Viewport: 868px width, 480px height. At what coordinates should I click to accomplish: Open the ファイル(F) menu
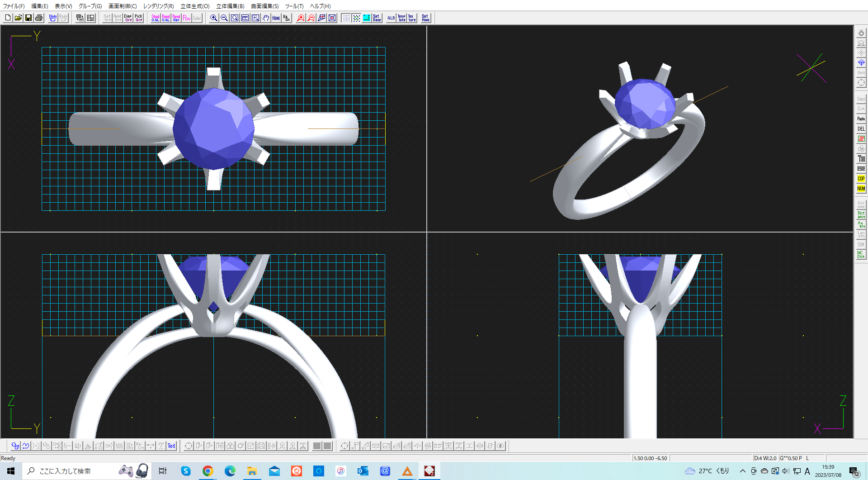click(14, 6)
